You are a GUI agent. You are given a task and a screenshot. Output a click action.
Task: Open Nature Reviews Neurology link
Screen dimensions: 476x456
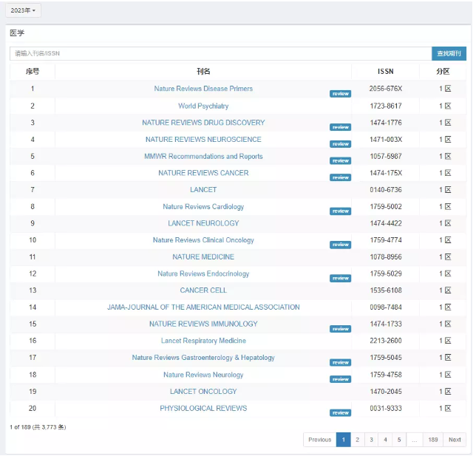click(203, 375)
